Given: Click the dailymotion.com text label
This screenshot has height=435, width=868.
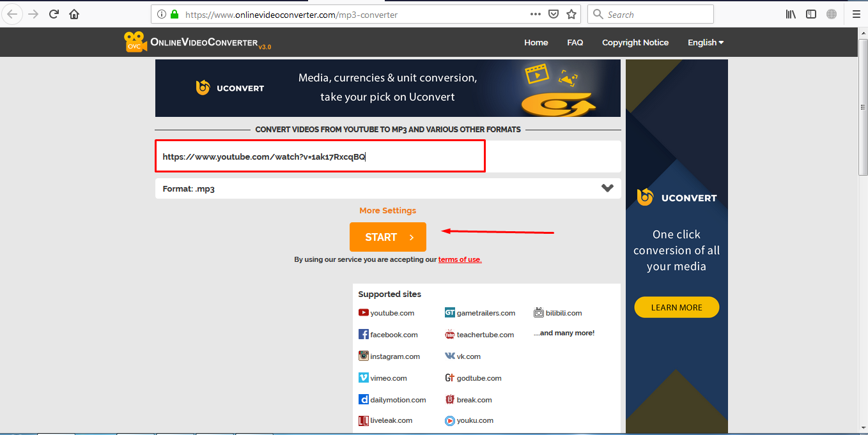Looking at the screenshot, I should (x=398, y=400).
